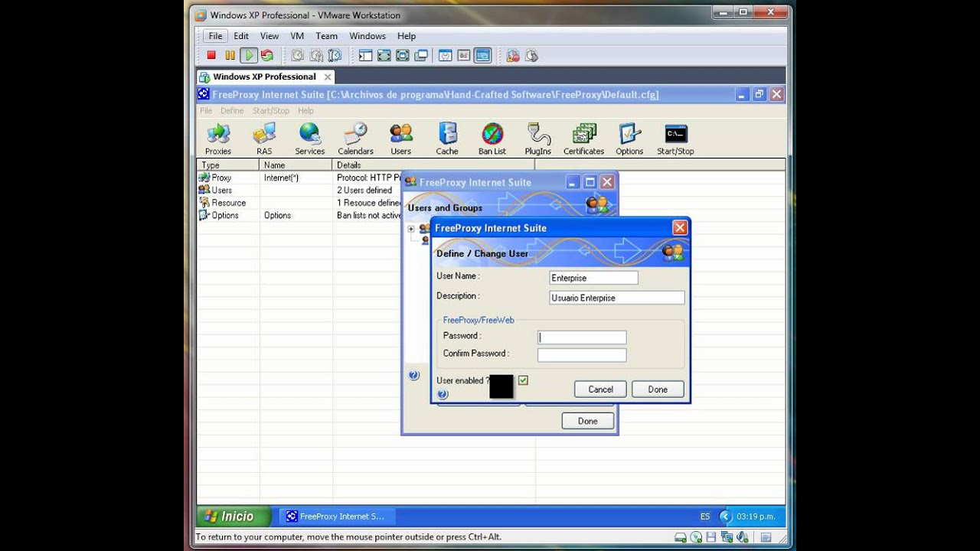Close the Windows XP Professional tab

point(327,77)
